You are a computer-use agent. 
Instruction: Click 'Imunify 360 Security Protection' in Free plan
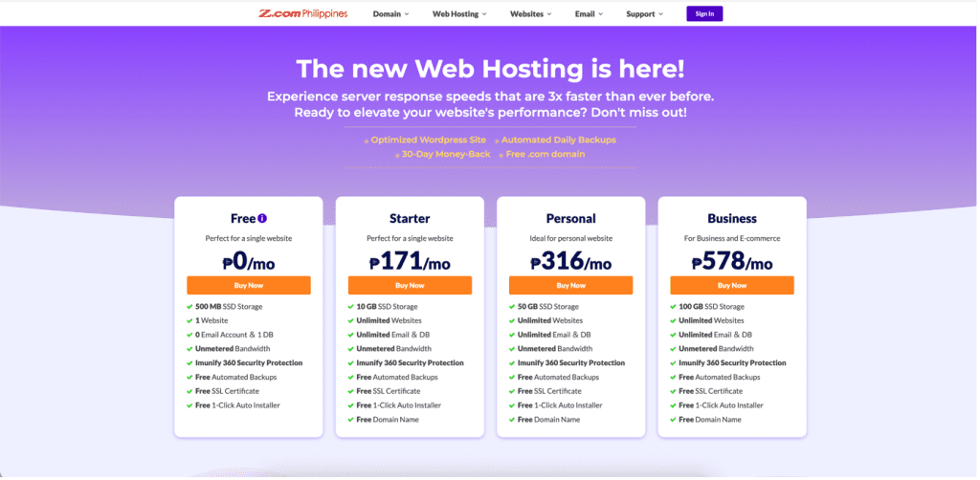249,362
